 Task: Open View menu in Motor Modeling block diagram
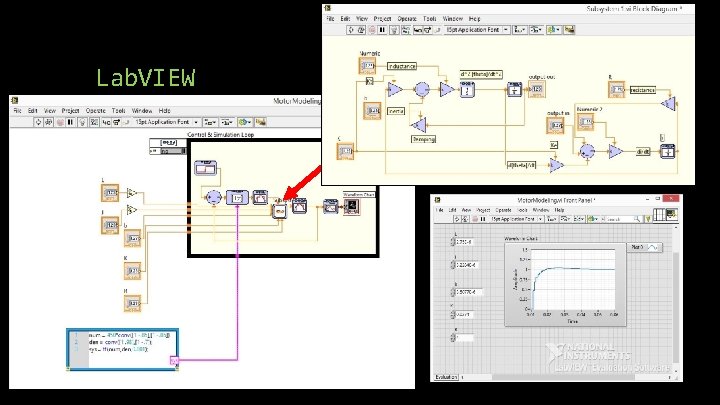click(50, 111)
